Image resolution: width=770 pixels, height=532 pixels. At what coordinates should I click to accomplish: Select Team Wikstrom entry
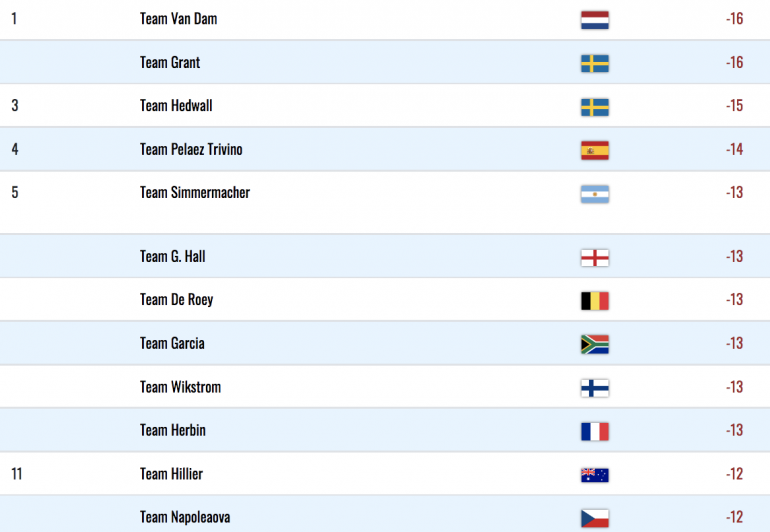[x=385, y=387]
